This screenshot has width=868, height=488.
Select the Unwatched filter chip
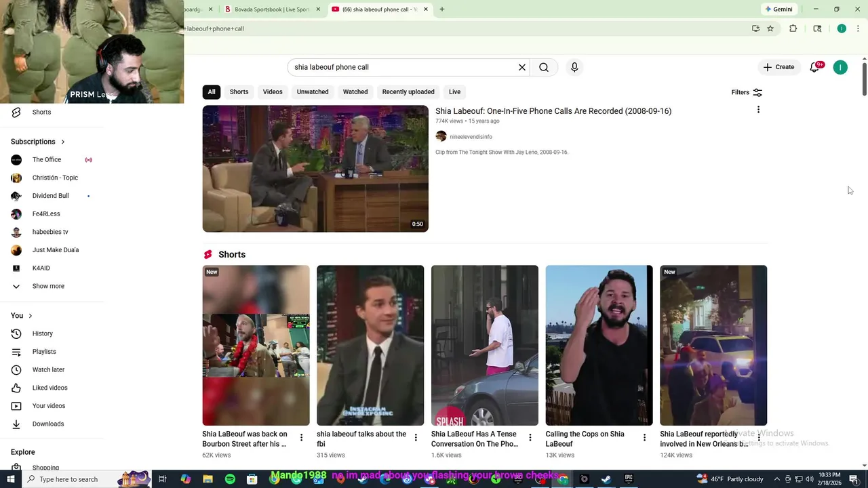(x=313, y=91)
